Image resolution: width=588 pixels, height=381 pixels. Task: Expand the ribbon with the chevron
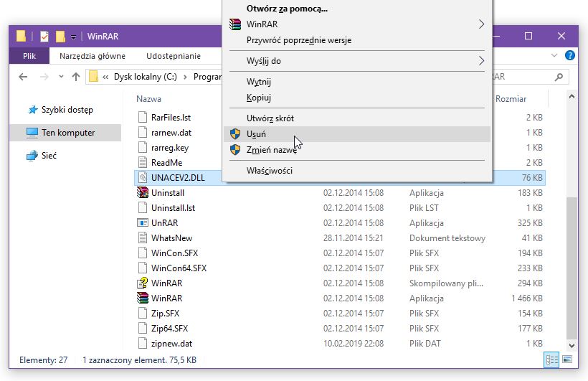pyautogui.click(x=554, y=55)
